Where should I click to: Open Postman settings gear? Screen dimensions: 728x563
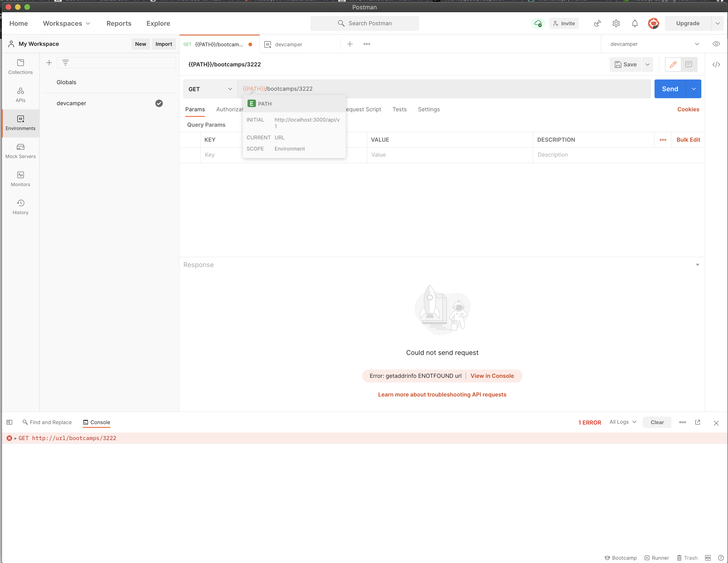[616, 23]
